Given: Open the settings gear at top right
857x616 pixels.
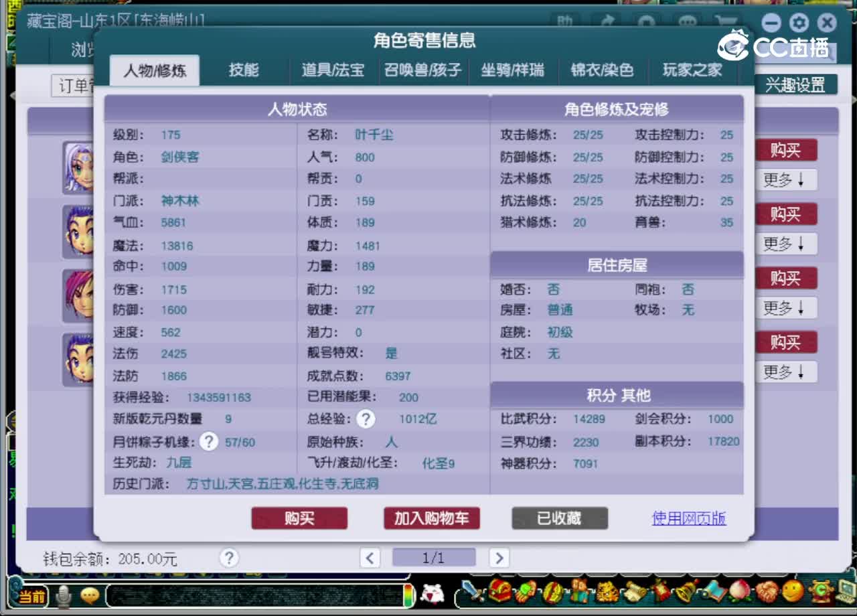Looking at the screenshot, I should pos(799,22).
